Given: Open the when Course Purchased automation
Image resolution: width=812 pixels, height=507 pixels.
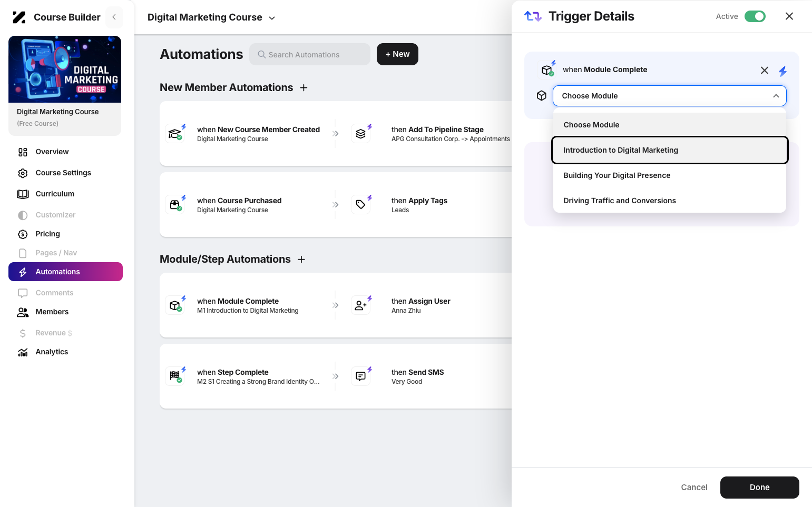Looking at the screenshot, I should 239,205.
